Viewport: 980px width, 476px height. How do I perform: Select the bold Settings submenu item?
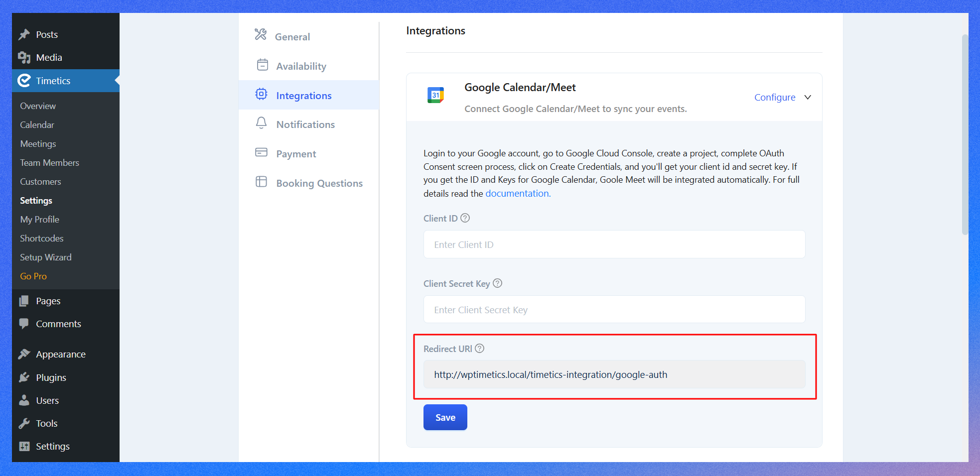point(36,201)
